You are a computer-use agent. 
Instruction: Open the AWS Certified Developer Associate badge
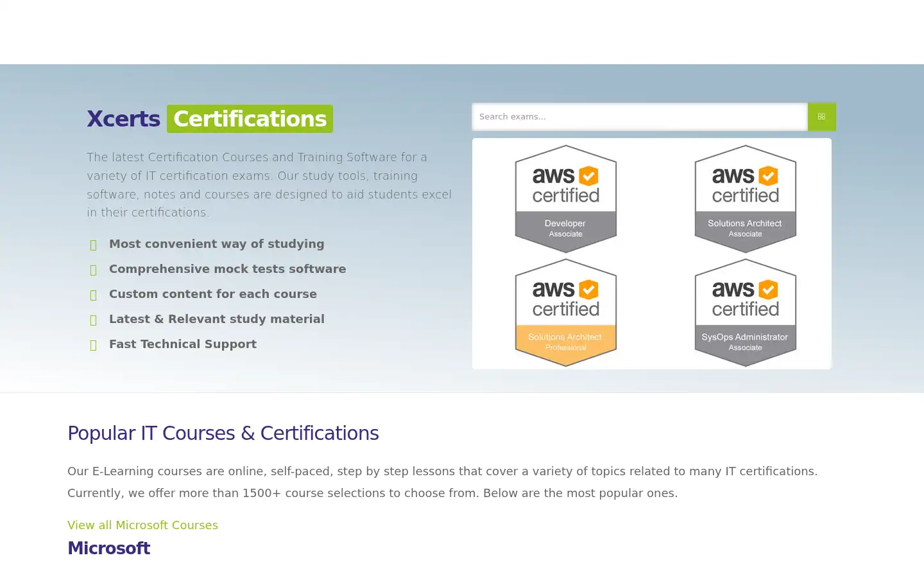click(x=566, y=199)
